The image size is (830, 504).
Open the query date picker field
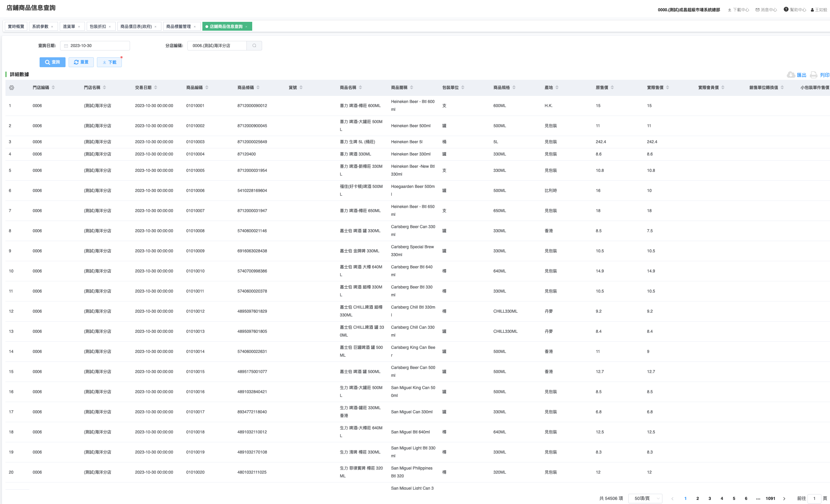point(95,46)
